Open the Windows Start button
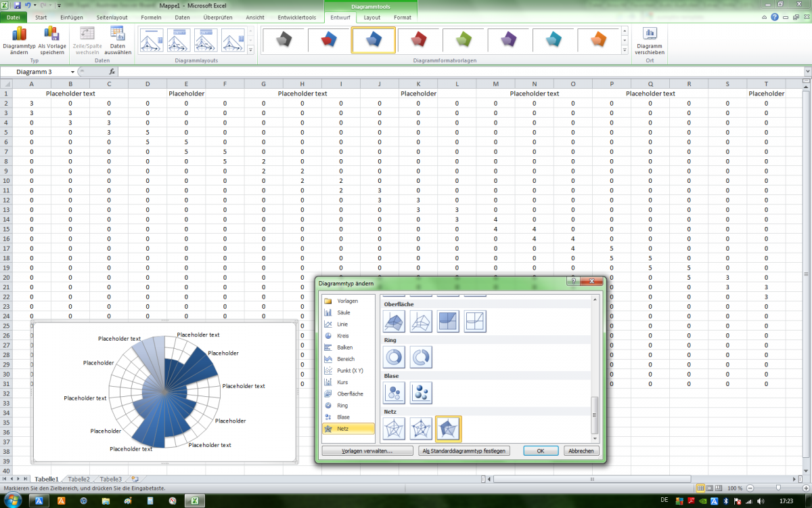Image resolution: width=812 pixels, height=508 pixels. click(12, 501)
